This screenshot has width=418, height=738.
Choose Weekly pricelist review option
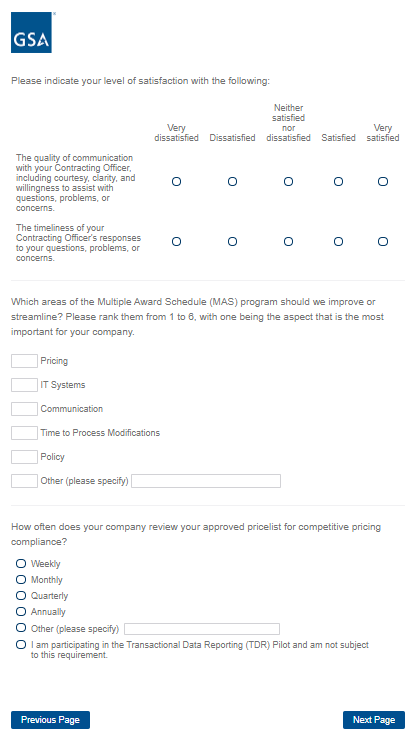click(21, 563)
